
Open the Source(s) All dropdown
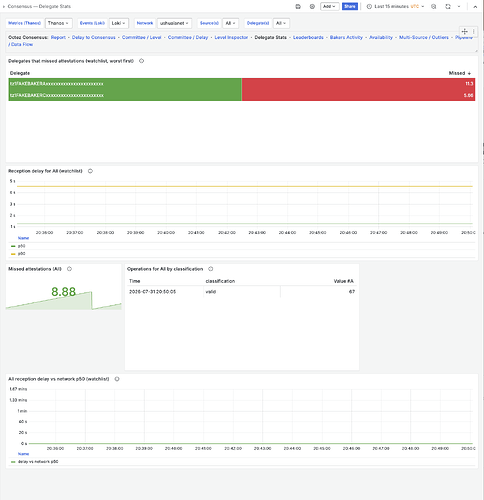pos(230,23)
